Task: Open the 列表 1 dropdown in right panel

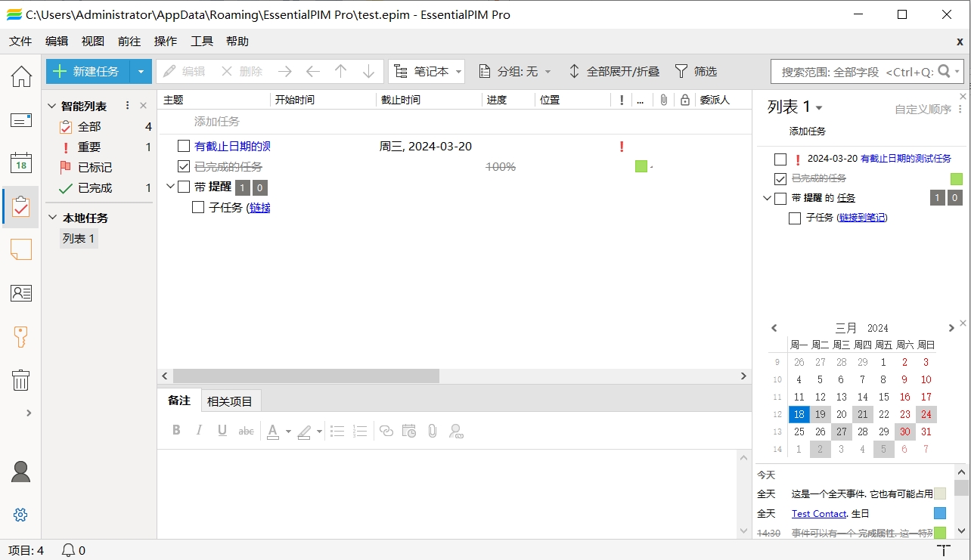Action: click(819, 108)
